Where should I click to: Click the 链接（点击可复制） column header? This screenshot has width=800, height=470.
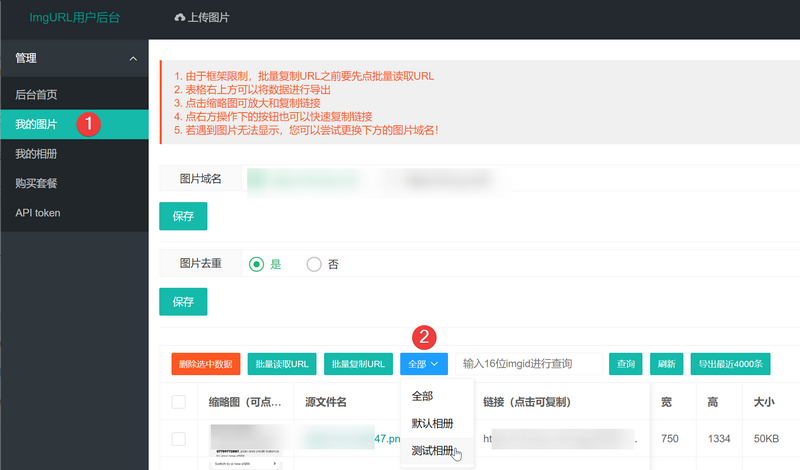pos(527,402)
